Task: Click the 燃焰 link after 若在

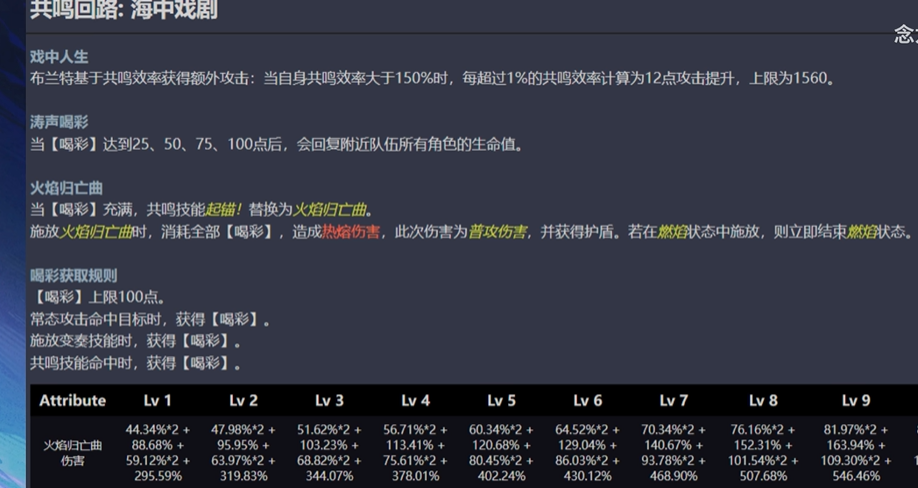Action: coord(673,231)
